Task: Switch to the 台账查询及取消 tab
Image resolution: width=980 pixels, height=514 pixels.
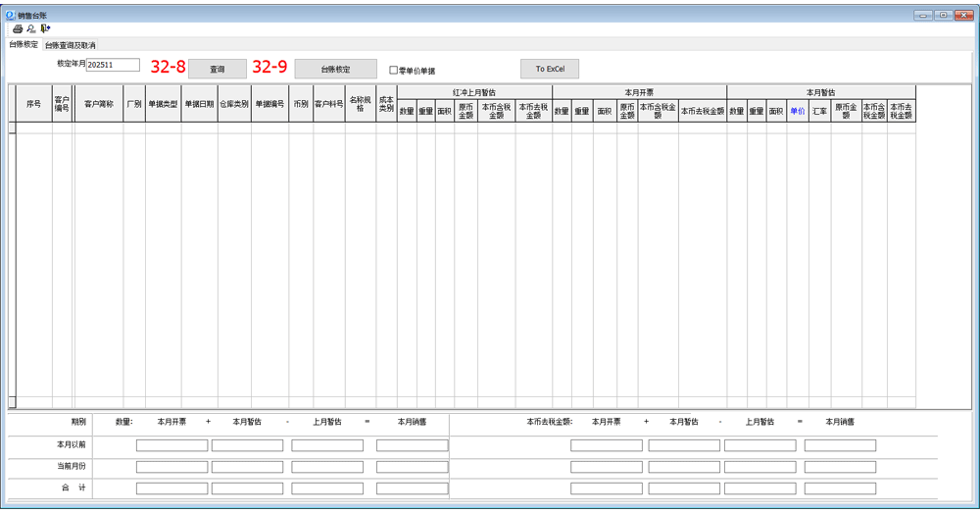Action: click(x=71, y=45)
